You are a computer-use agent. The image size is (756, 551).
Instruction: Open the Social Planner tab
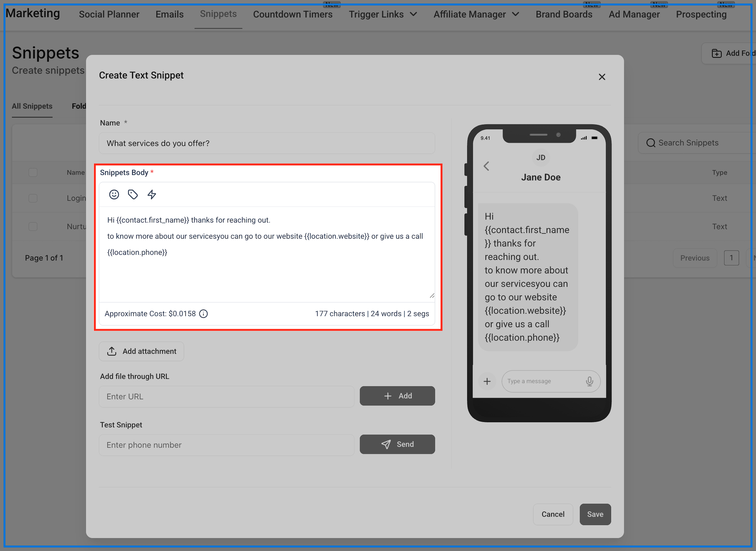[109, 14]
